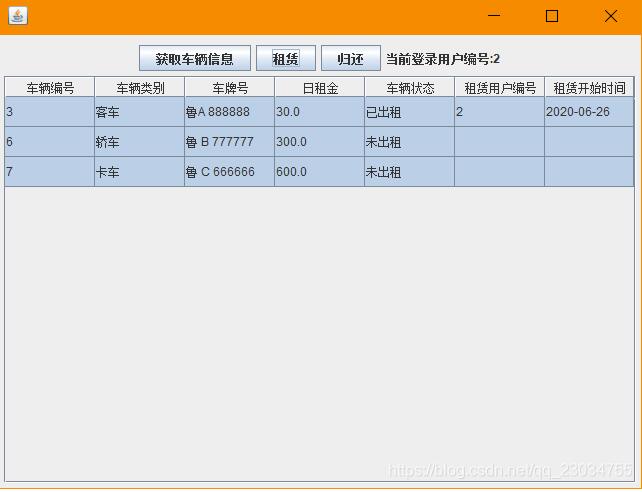The height and width of the screenshot is (492, 642).
Task: Select vehicle number cell 7
Action: (x=50, y=172)
